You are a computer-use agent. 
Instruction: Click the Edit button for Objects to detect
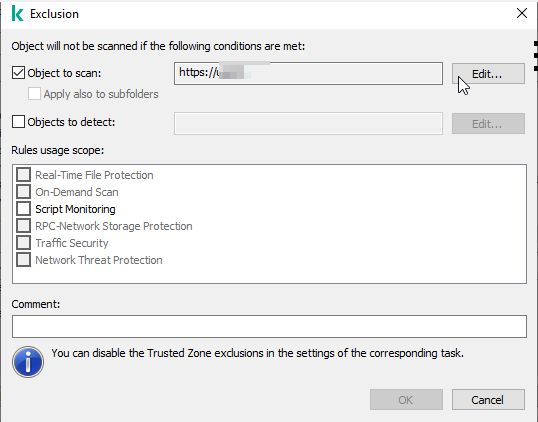tap(488, 124)
